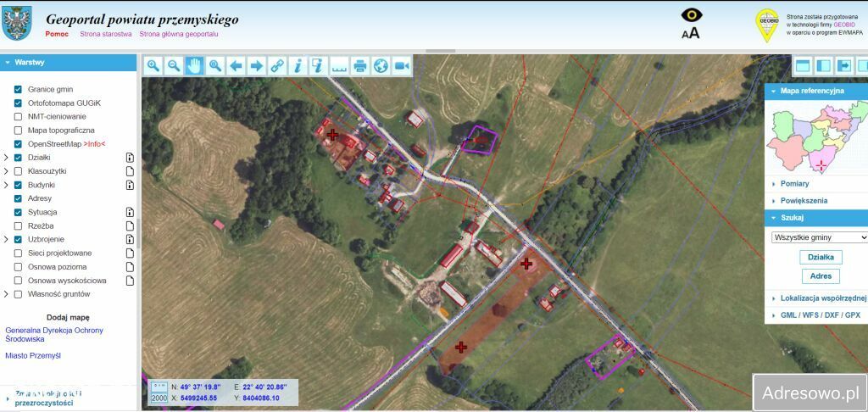Image resolution: width=868 pixels, height=412 pixels.
Task: Select the object info 'i' tool
Action: tap(298, 66)
